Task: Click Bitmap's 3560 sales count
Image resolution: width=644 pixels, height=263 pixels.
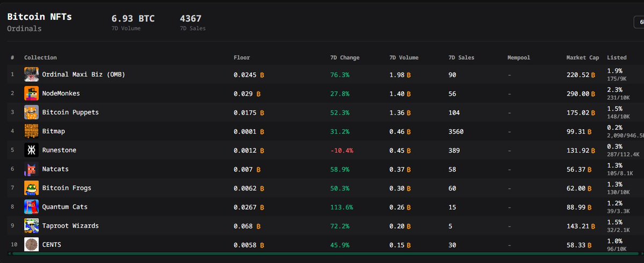Action: pos(456,132)
